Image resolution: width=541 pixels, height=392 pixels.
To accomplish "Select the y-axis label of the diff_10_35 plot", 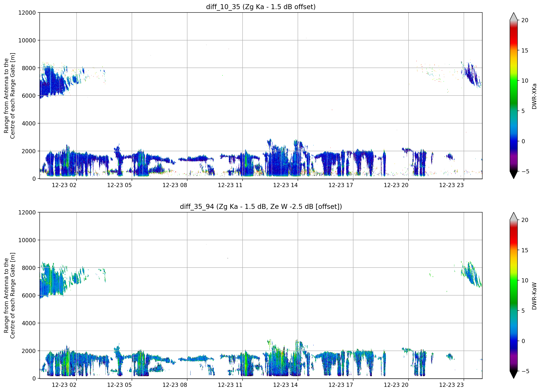I will 10,96.
